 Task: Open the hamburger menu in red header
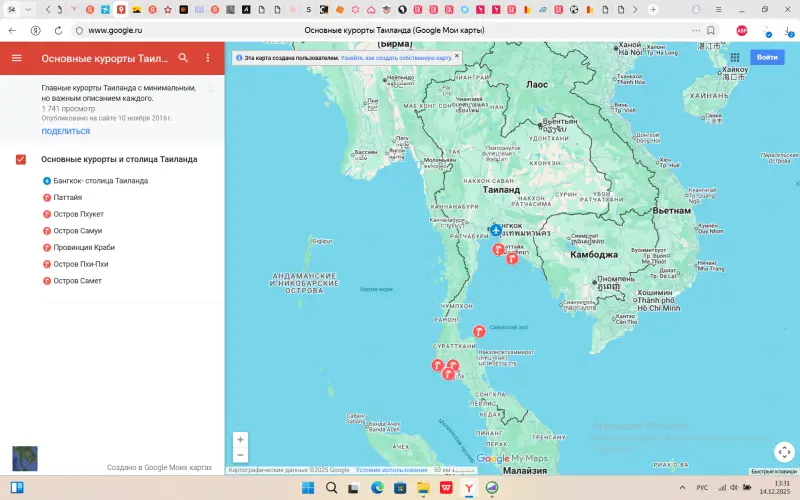click(x=16, y=58)
